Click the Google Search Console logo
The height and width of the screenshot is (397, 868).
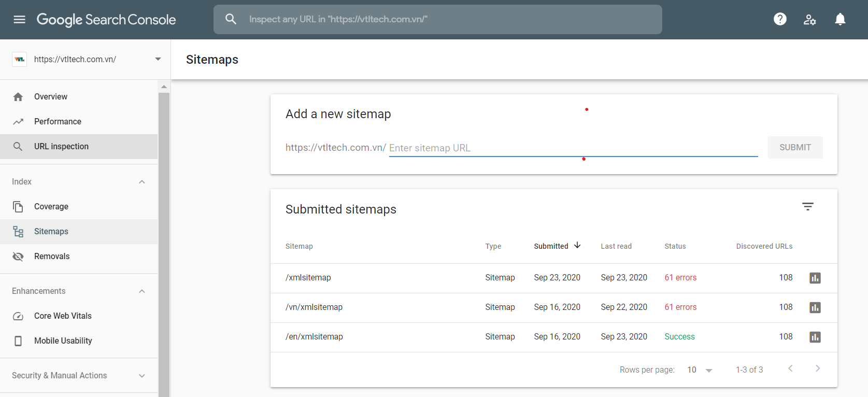click(106, 20)
